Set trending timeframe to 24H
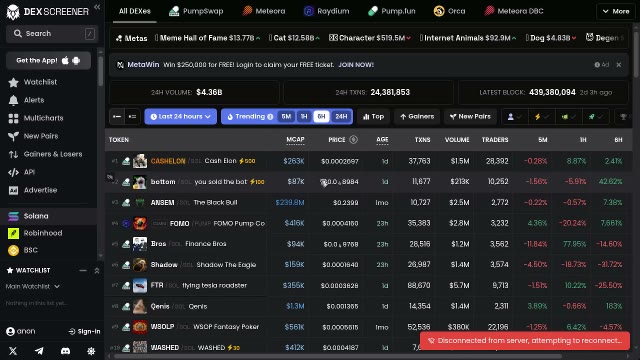 [x=341, y=117]
